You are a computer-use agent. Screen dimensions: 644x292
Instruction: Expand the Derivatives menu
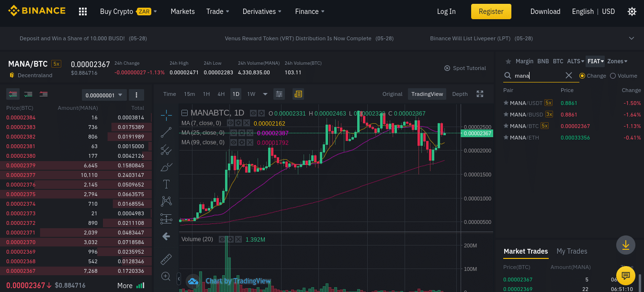[262, 12]
